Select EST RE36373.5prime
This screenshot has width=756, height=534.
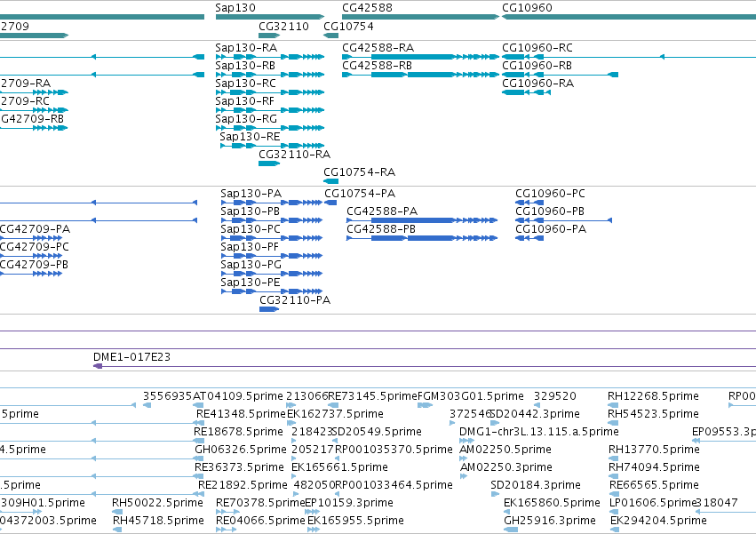239,468
